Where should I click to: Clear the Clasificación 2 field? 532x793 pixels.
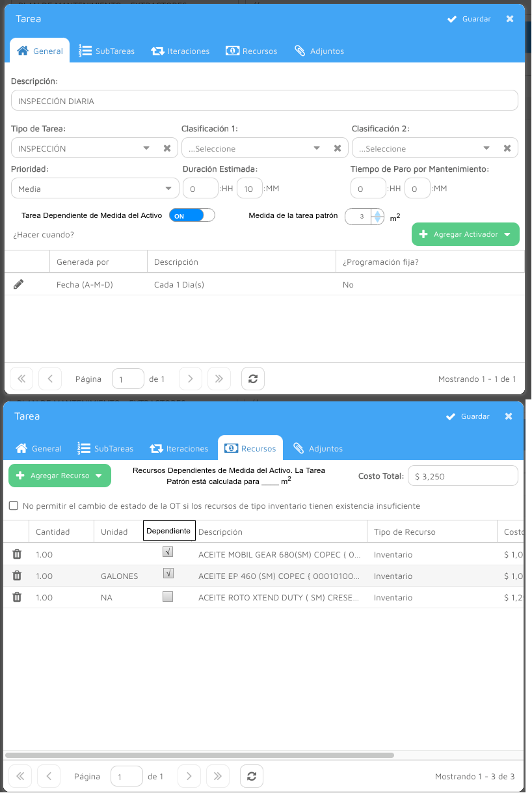507,148
